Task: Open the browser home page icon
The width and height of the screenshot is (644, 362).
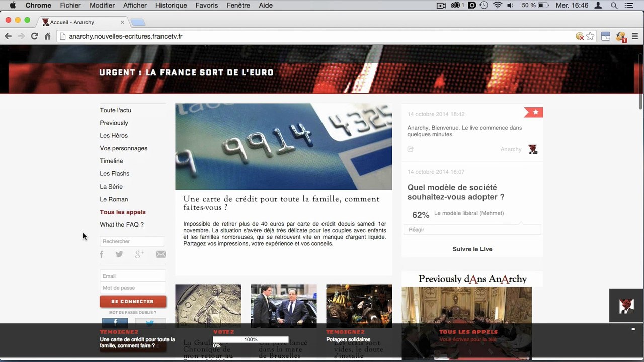Action: pyautogui.click(x=48, y=36)
